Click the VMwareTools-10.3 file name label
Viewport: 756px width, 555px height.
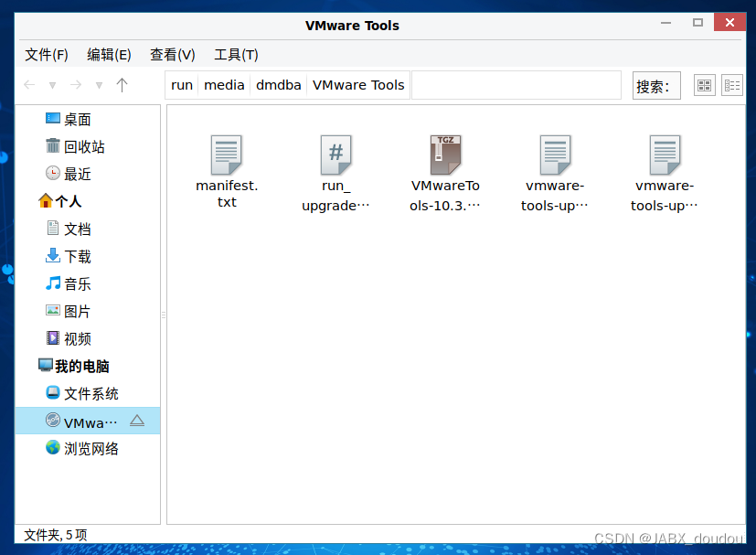pos(445,196)
